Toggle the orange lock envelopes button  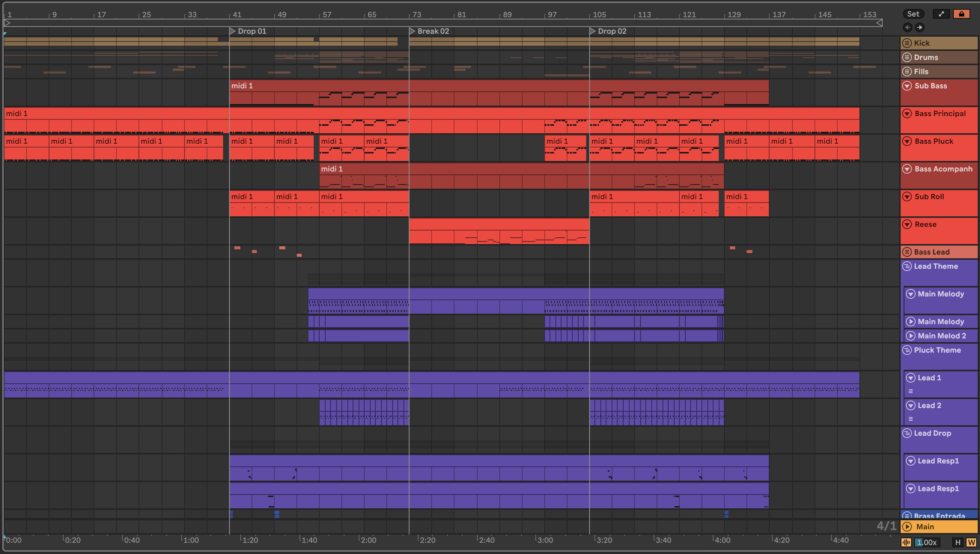pyautogui.click(x=961, y=14)
